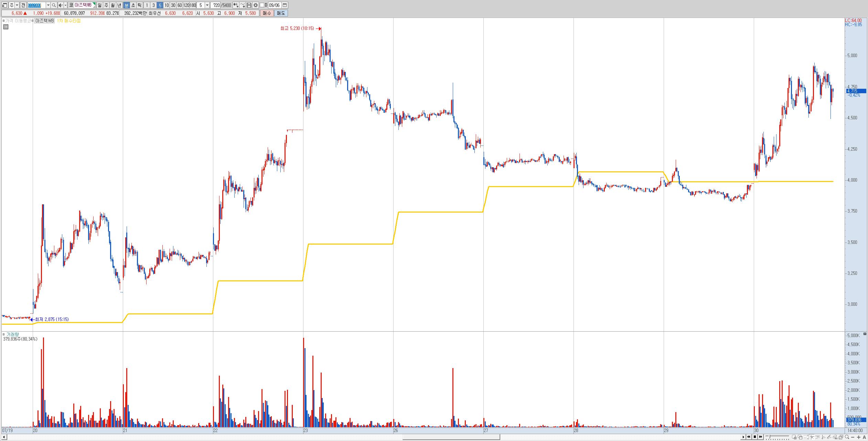The image size is (868, 441).
Task: Click the zoom out minus icon
Action: pos(853,437)
